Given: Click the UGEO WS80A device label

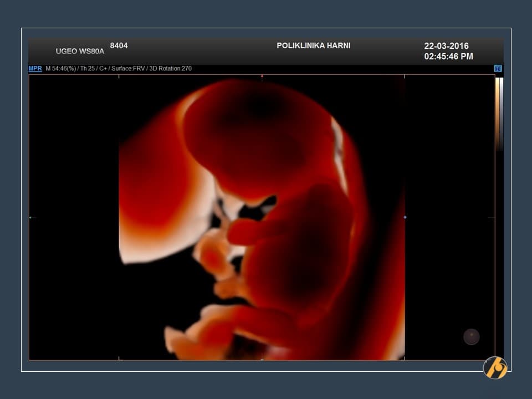Looking at the screenshot, I should (x=80, y=51).
